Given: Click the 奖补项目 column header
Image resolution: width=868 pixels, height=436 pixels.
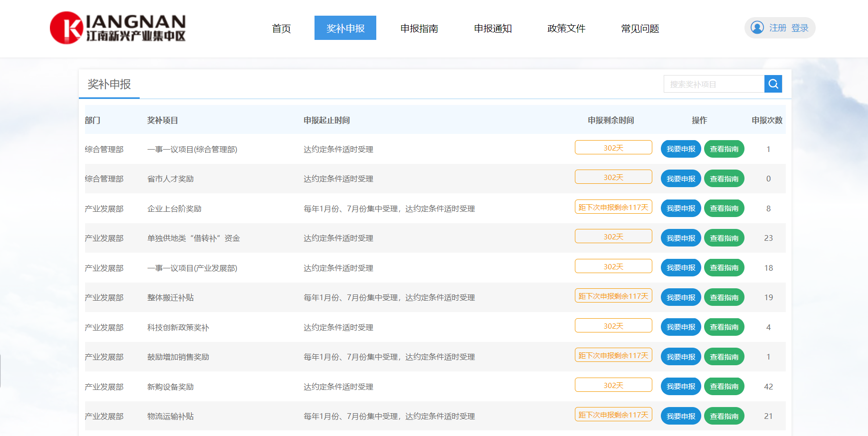Looking at the screenshot, I should [x=162, y=120].
